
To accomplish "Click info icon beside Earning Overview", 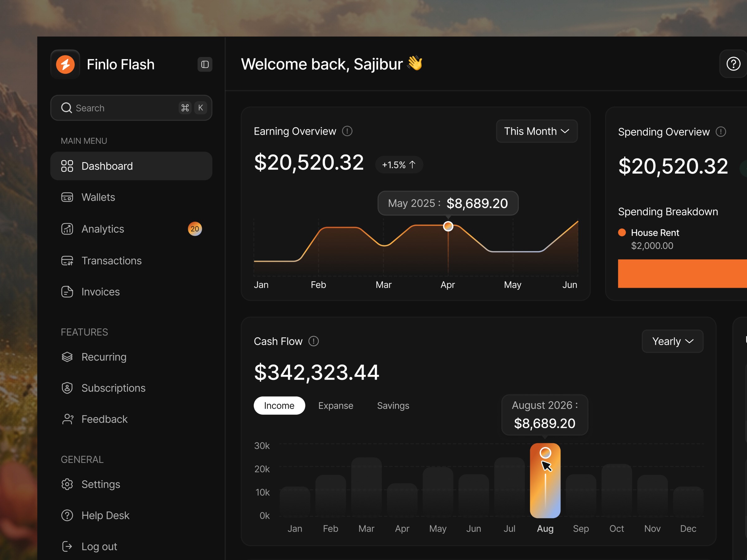I will [x=347, y=131].
